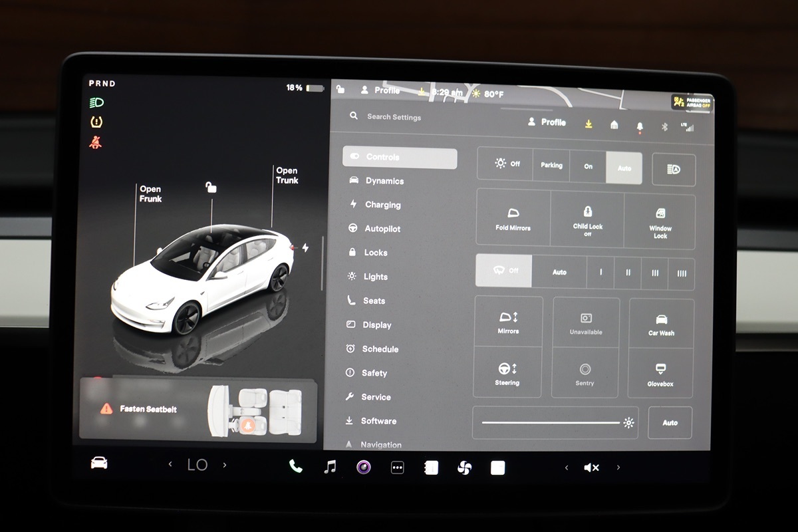Tap the tire pressure warning indicator

96,122
